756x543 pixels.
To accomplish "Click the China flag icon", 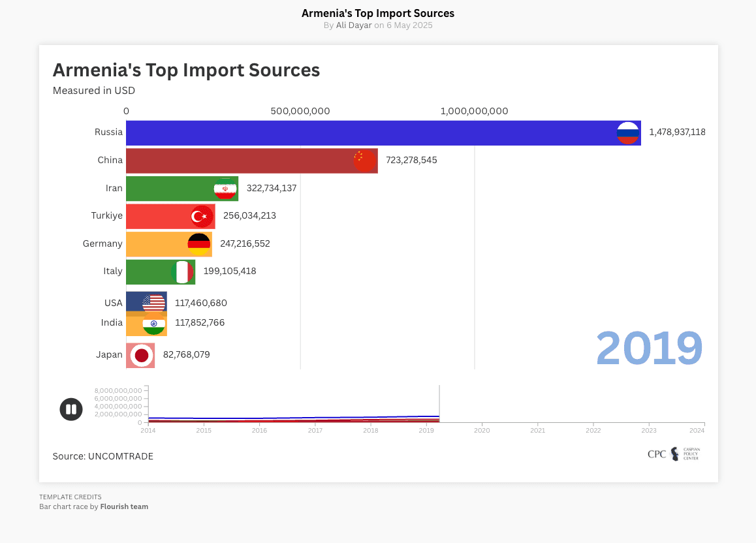I will (366, 160).
